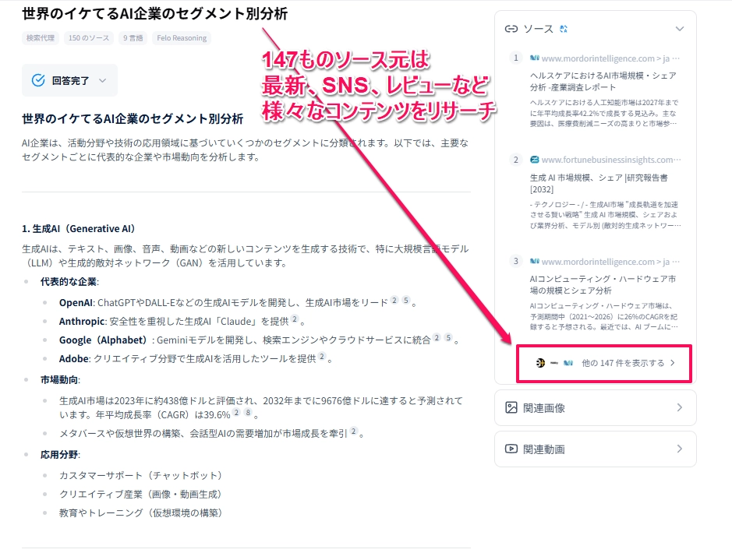Click the translate icon next to ソース
The image size is (732, 560).
pos(564,29)
